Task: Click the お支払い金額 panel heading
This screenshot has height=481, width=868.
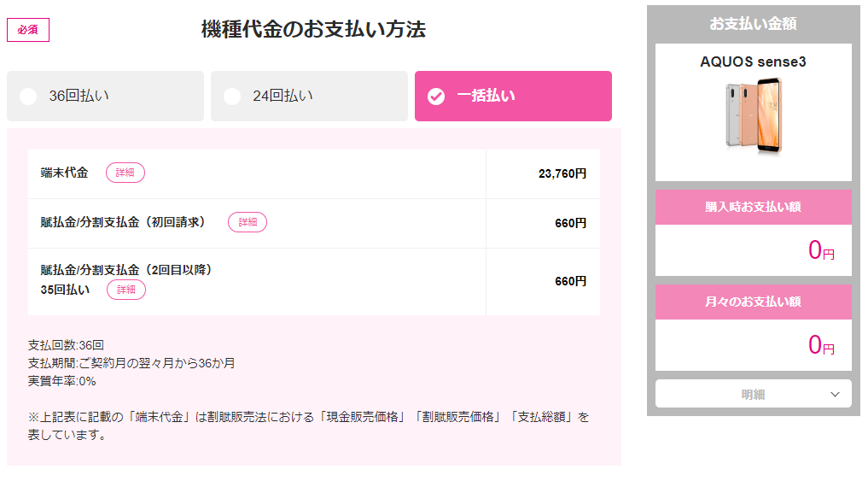Action: (754, 24)
